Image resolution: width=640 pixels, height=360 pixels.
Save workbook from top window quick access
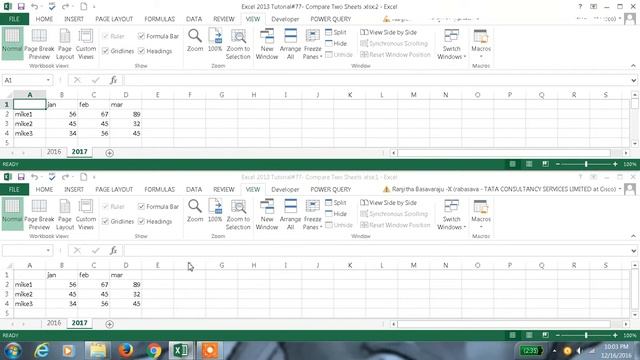[21, 7]
